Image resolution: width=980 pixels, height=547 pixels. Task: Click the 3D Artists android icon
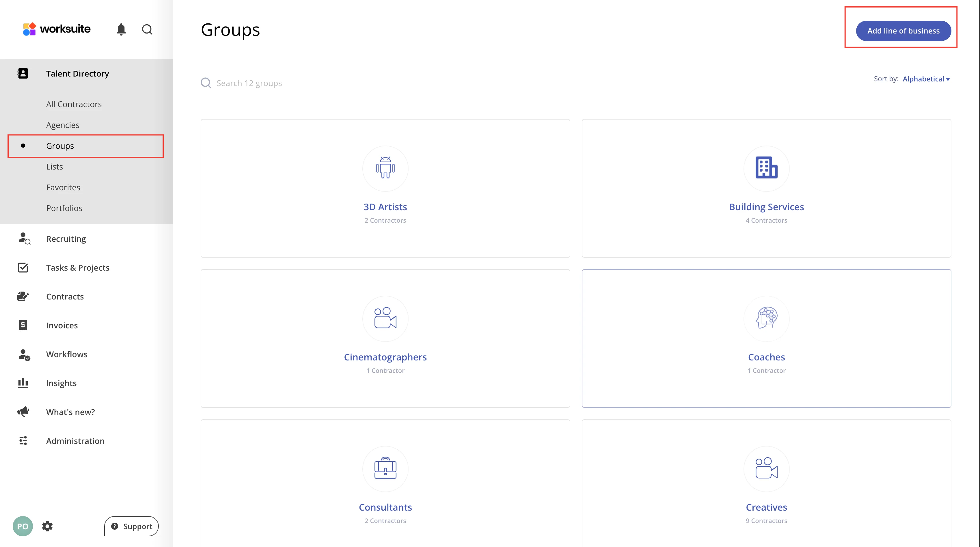385,168
